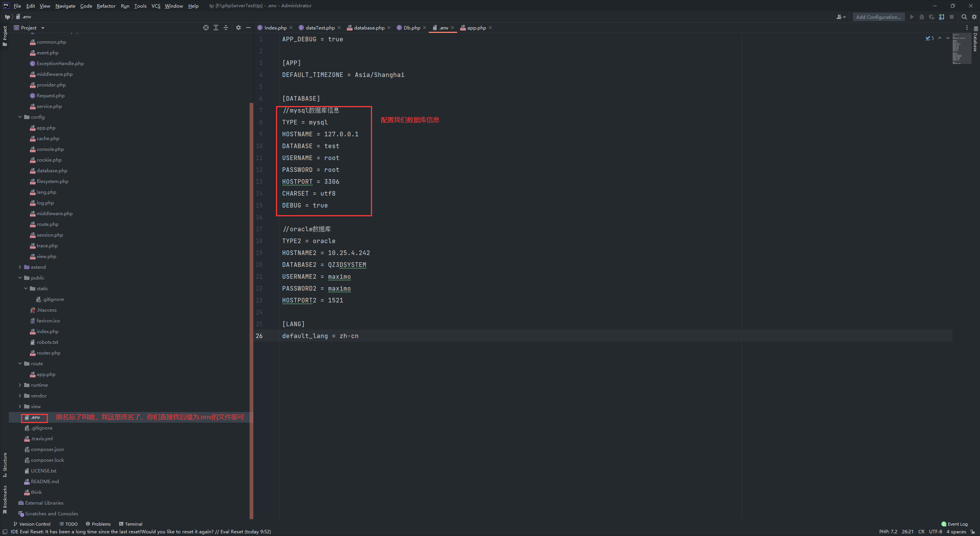Image resolution: width=980 pixels, height=536 pixels.
Task: Expand the vendor folder
Action: [20, 395]
